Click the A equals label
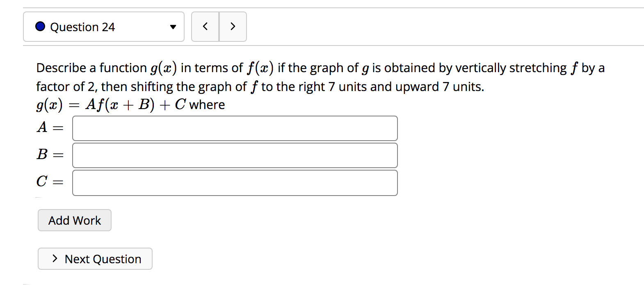This screenshot has width=644, height=287. pyautogui.click(x=49, y=128)
